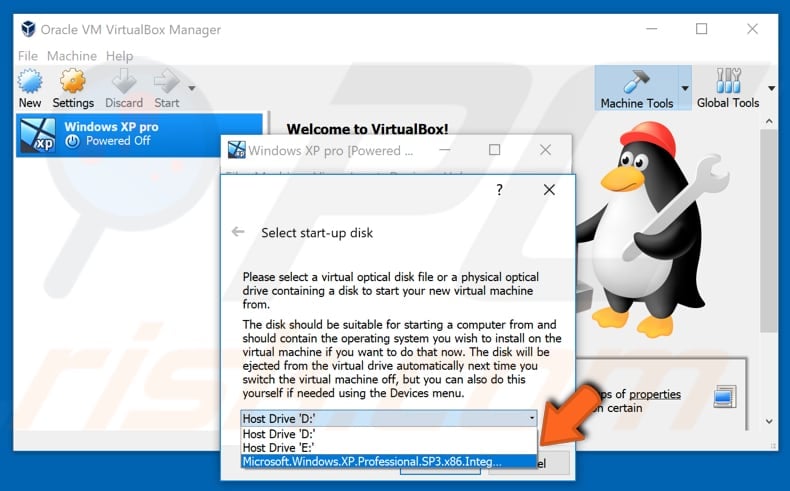The width and height of the screenshot is (790, 491).
Task: Click the welcome pane scrollbar down arrow
Action: coord(769,421)
